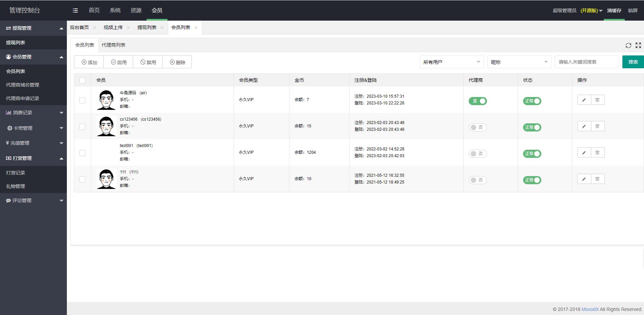
Task: Switch to the 后台首页 page tab
Action: click(x=79, y=27)
